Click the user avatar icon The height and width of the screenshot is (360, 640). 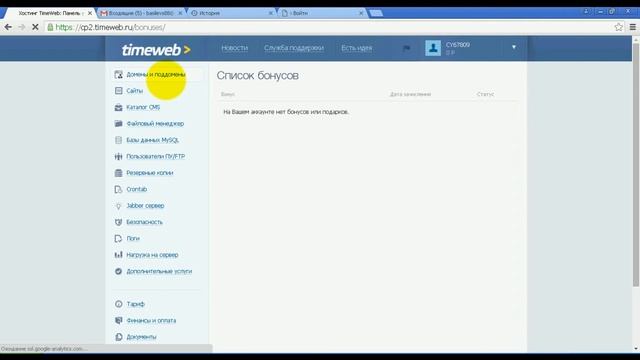click(433, 48)
